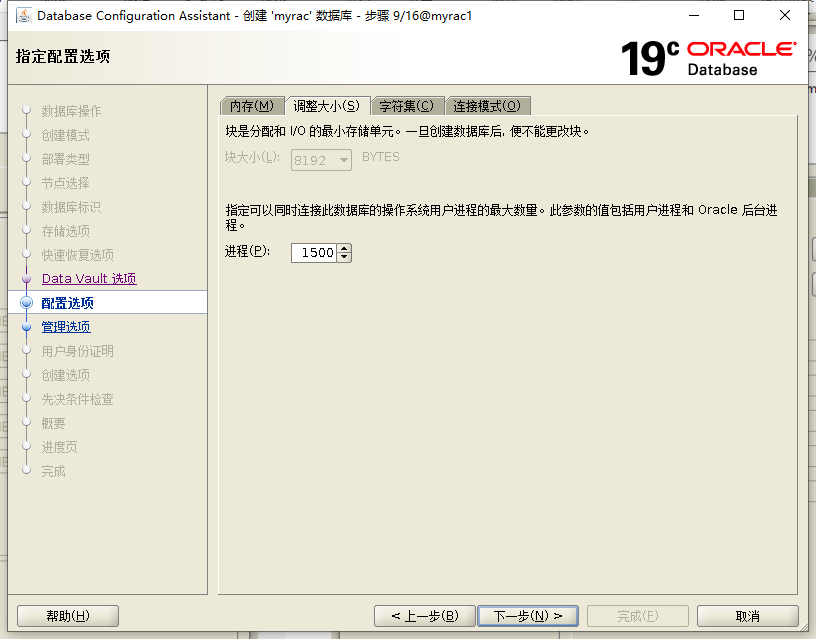Close the Database Configuration Assistant window
816x639 pixels.
[785, 16]
